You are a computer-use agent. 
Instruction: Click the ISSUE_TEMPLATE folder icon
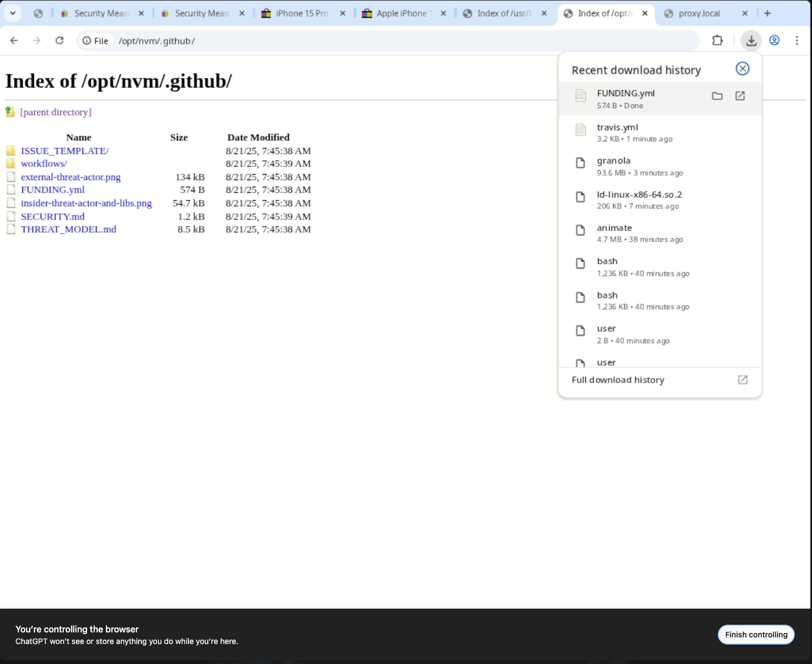click(x=11, y=150)
